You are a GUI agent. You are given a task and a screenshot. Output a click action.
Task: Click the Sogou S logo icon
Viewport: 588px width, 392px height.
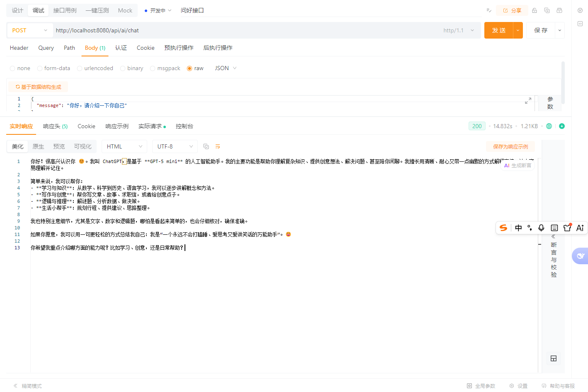click(x=503, y=228)
